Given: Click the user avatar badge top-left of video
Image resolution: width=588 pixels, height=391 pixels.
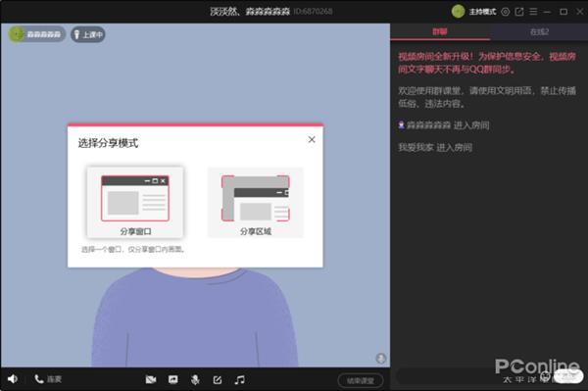Looking at the screenshot, I should tap(37, 34).
